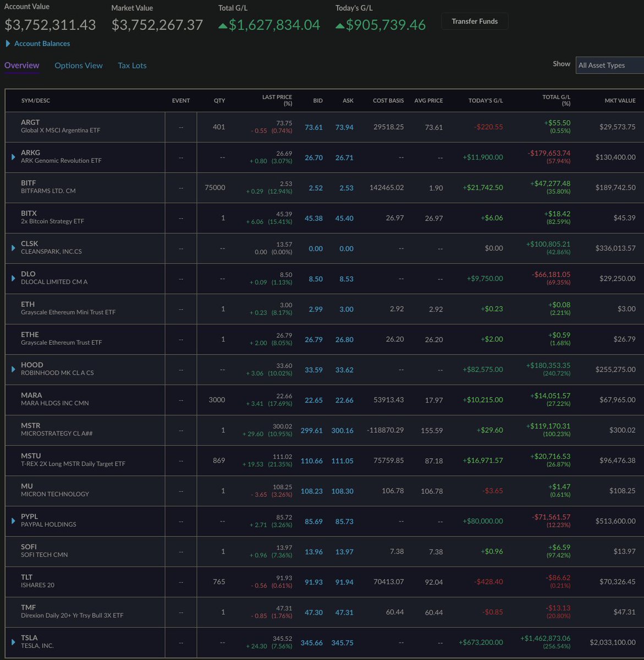Expand the ARKG position row

tap(13, 157)
